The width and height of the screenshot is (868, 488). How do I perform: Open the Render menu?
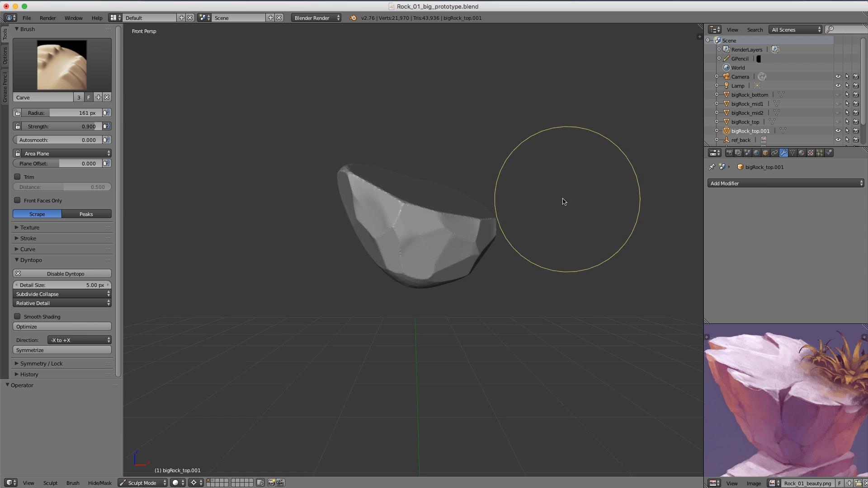click(47, 18)
